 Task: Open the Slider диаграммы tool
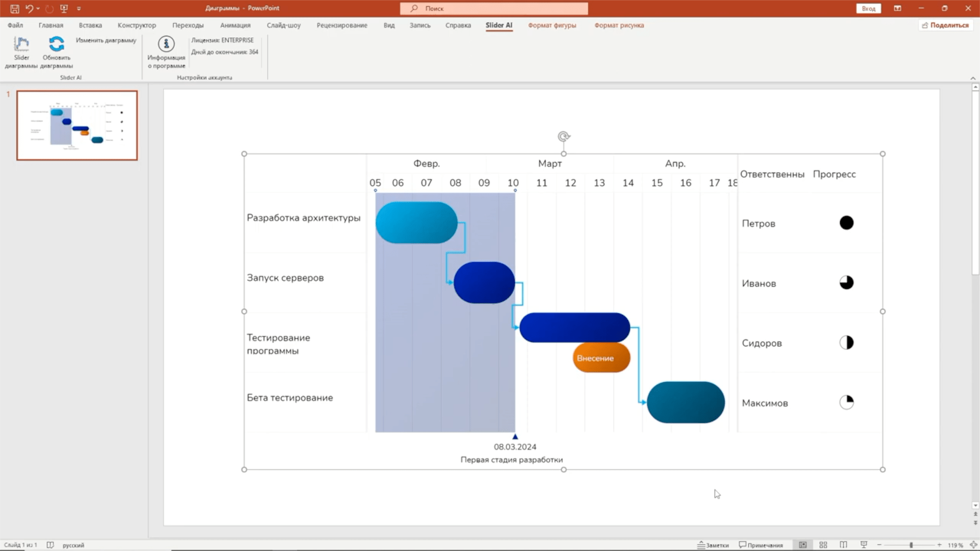(x=21, y=52)
